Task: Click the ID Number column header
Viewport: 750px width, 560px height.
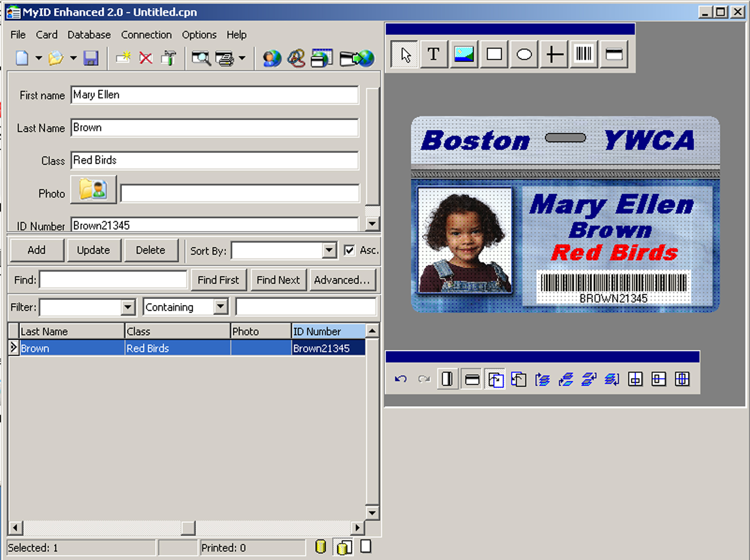Action: pyautogui.click(x=328, y=331)
